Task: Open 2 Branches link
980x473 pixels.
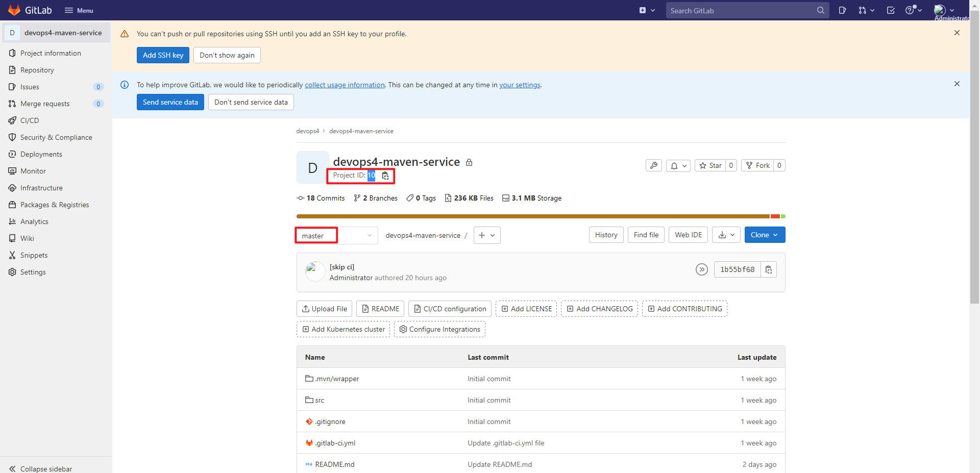Action: [x=376, y=198]
